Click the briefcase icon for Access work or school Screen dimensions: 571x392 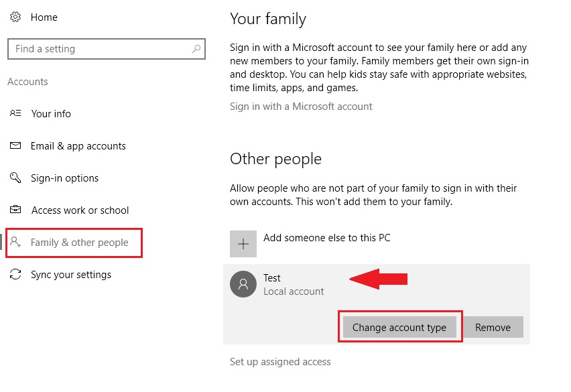16,210
